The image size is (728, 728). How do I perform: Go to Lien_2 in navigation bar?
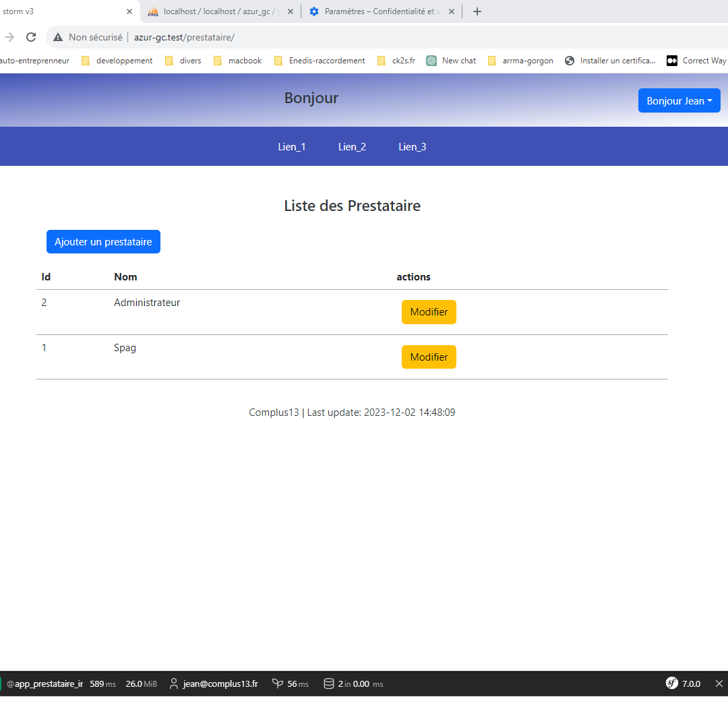[x=352, y=147]
